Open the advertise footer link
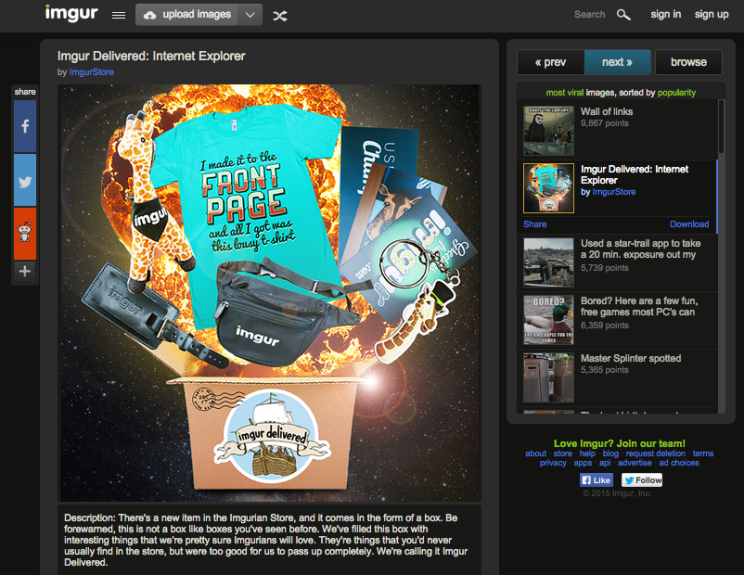This screenshot has height=575, width=744. [634, 463]
